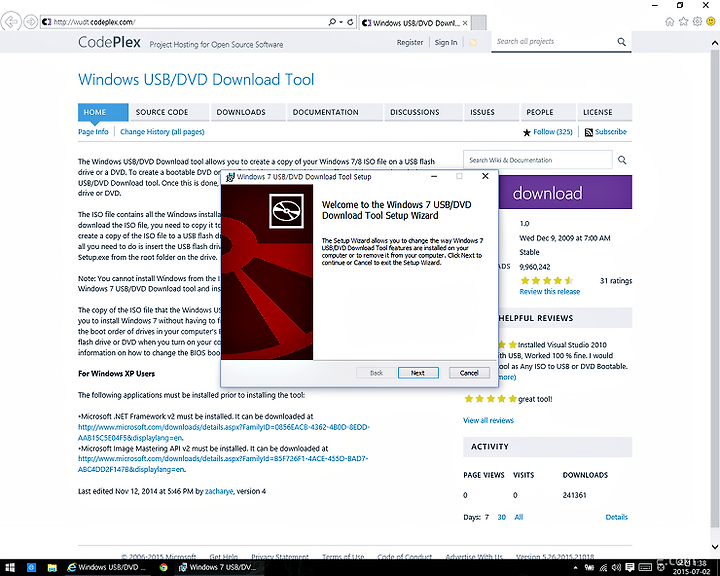This screenshot has width=720, height=576.
Task: Click the search all projects magnifier icon
Action: coord(621,42)
